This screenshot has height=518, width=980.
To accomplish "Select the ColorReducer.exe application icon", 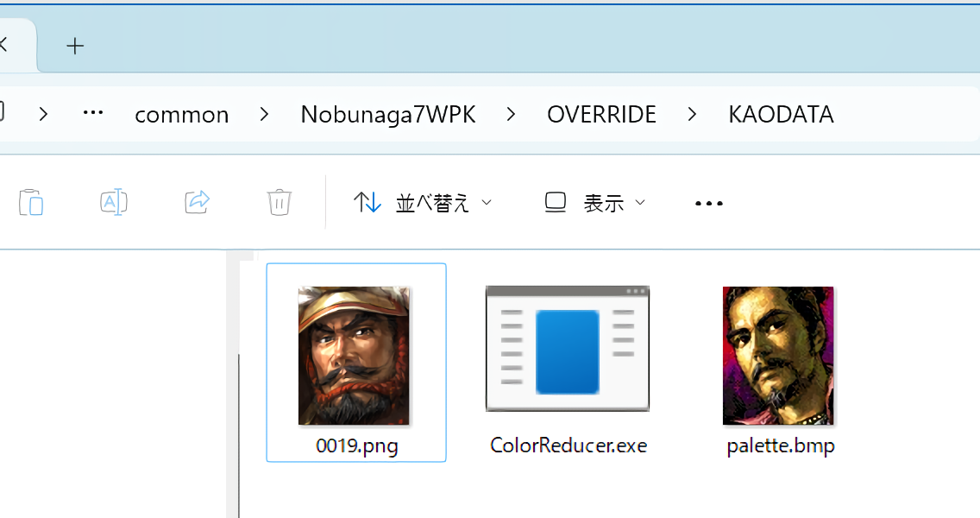I will click(567, 349).
